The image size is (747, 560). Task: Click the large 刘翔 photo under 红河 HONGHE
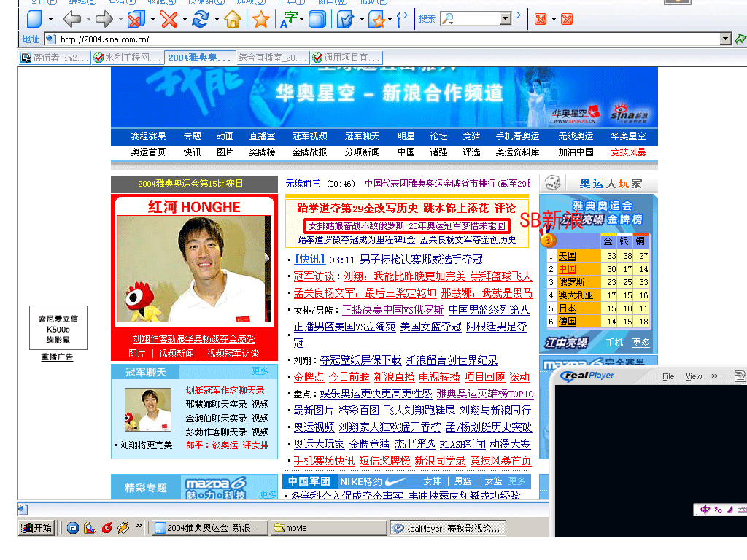point(194,269)
